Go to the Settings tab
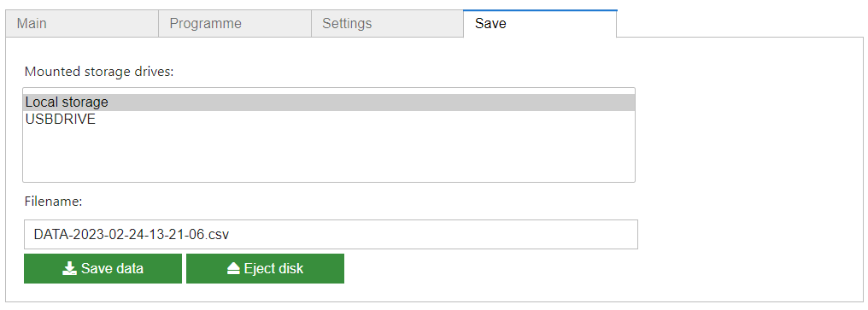The image size is (868, 310). click(x=388, y=24)
